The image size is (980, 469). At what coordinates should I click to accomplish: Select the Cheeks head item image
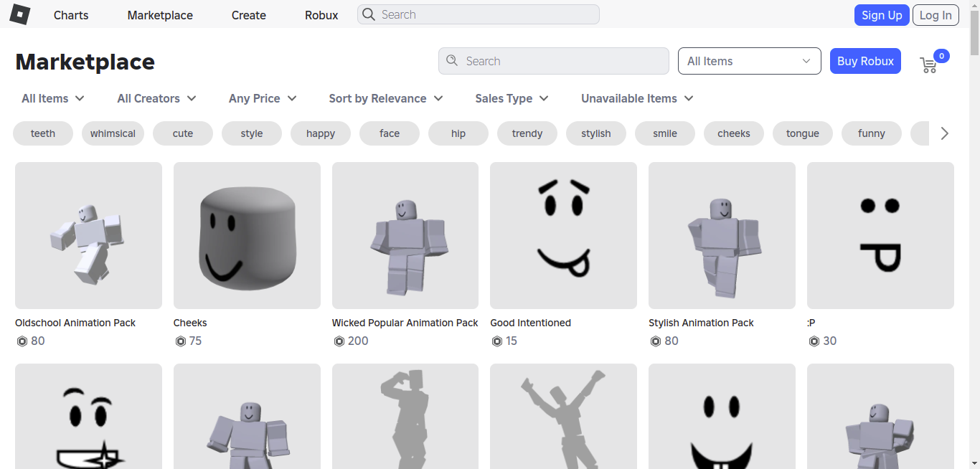click(247, 235)
